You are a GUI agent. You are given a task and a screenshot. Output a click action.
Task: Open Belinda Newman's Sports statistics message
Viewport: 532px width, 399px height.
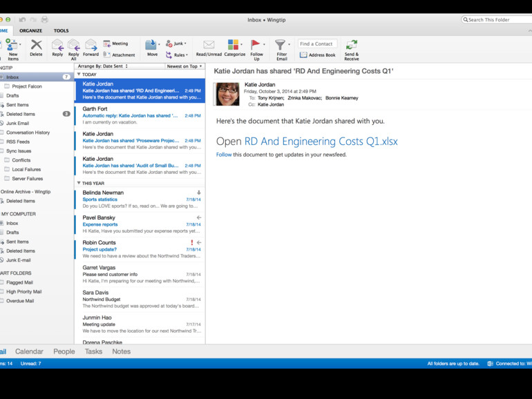click(140, 199)
